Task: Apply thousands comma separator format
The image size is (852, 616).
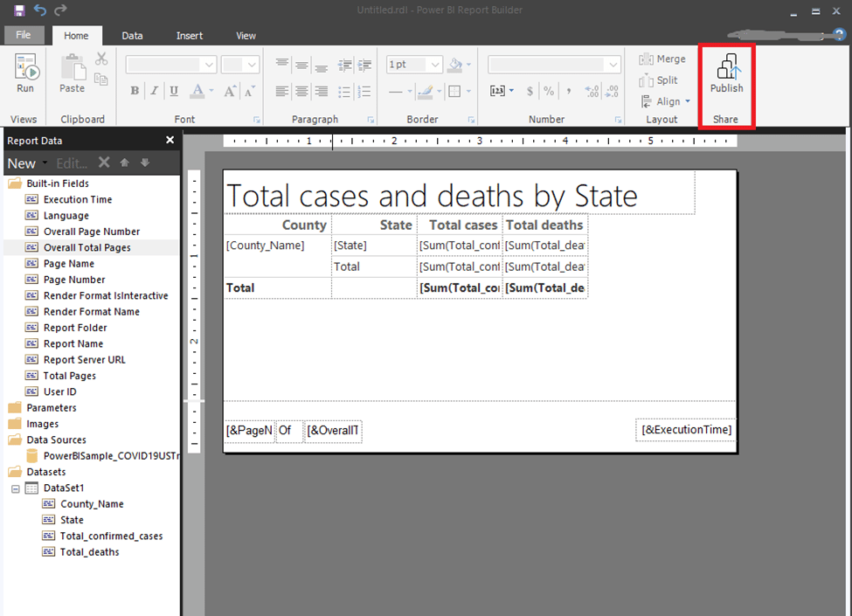Action: pyautogui.click(x=569, y=91)
